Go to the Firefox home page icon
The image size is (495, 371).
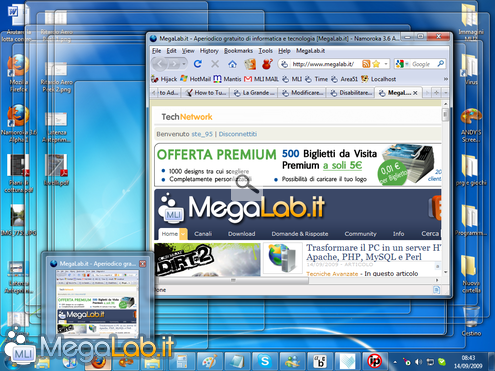tap(232, 64)
